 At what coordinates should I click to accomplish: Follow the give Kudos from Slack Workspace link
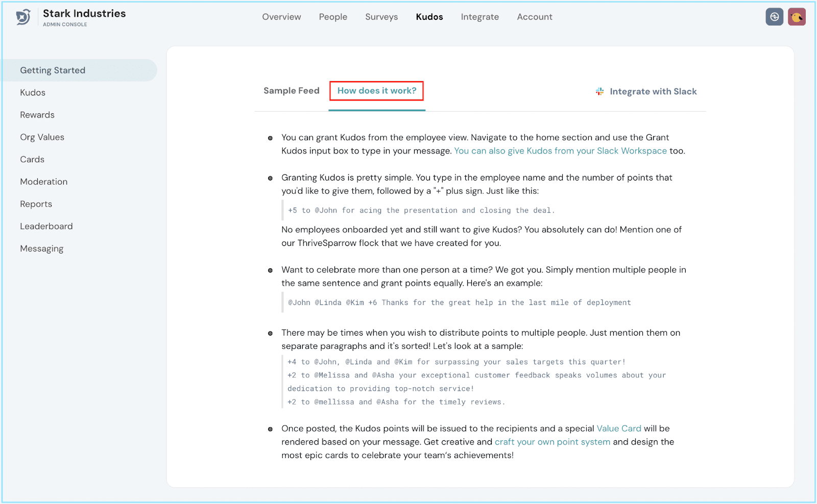[561, 151]
